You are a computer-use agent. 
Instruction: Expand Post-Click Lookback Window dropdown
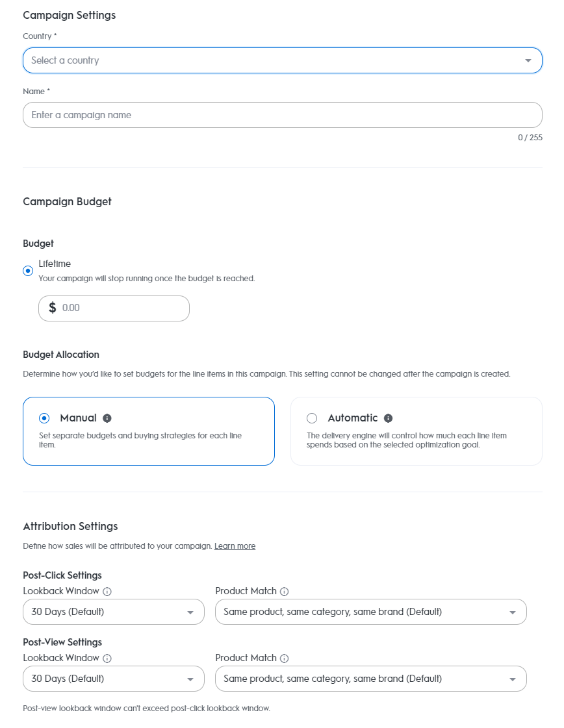[114, 612]
